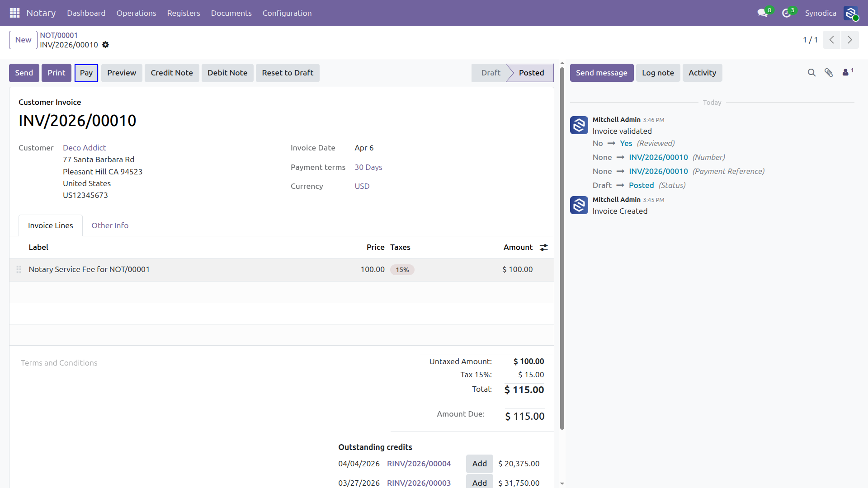Open customer Deco Addict link
Screen dimensions: 868x488
pos(84,148)
